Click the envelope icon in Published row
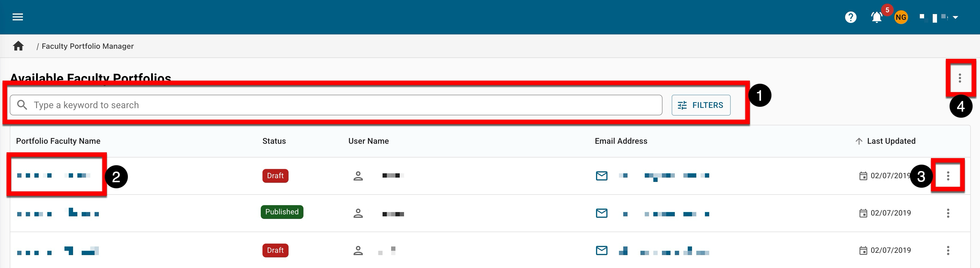The image size is (980, 268). point(601,213)
